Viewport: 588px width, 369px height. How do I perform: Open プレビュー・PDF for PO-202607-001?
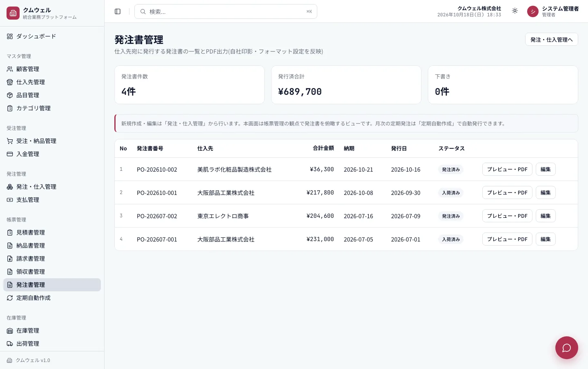507,239
